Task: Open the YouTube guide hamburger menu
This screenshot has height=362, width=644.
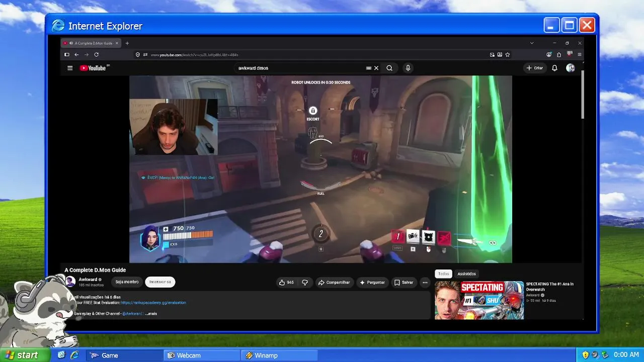Action: pyautogui.click(x=70, y=68)
